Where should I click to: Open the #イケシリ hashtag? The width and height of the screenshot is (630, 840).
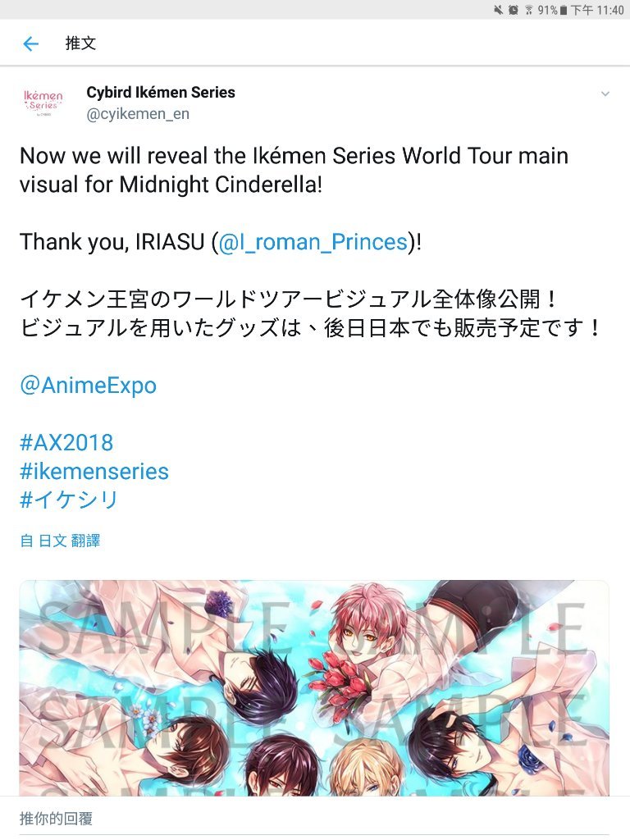pos(69,500)
